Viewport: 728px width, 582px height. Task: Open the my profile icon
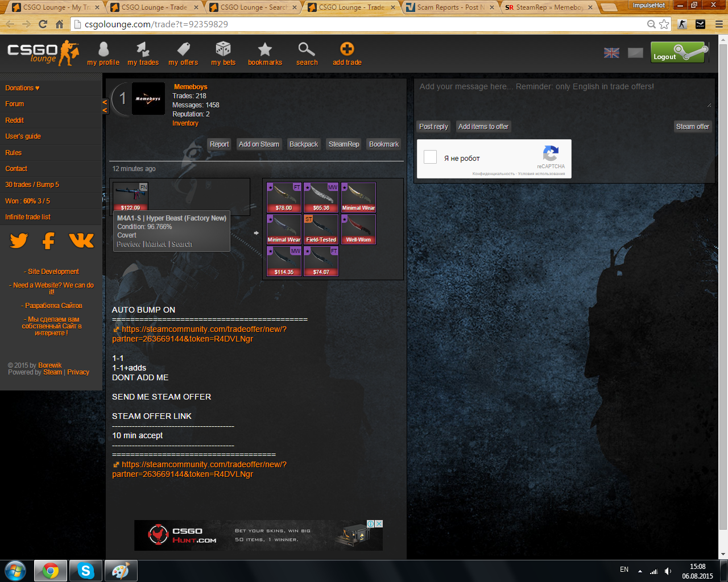pyautogui.click(x=103, y=49)
